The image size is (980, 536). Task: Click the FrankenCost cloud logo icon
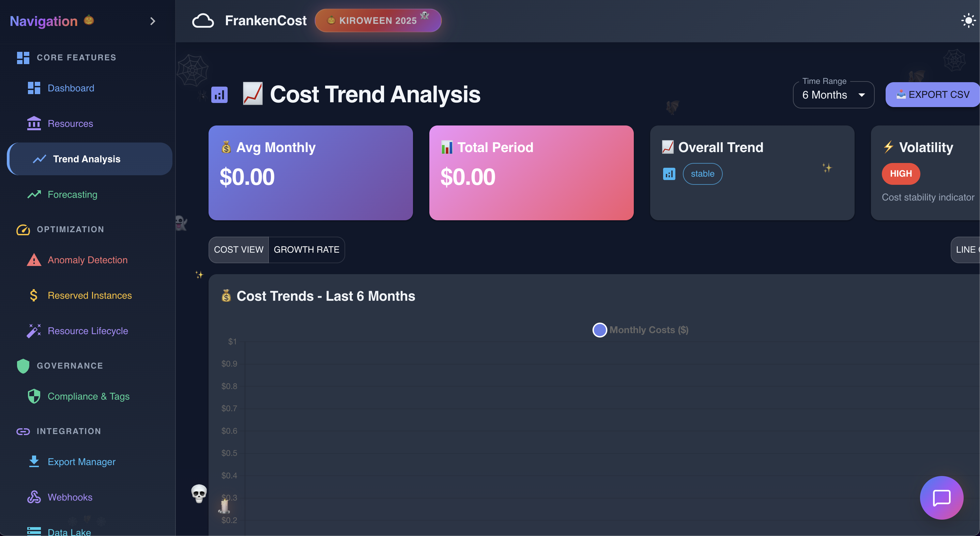(x=203, y=20)
